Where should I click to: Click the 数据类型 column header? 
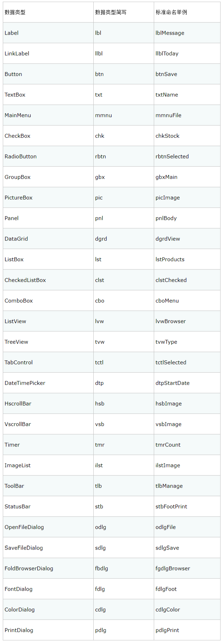tap(15, 12)
